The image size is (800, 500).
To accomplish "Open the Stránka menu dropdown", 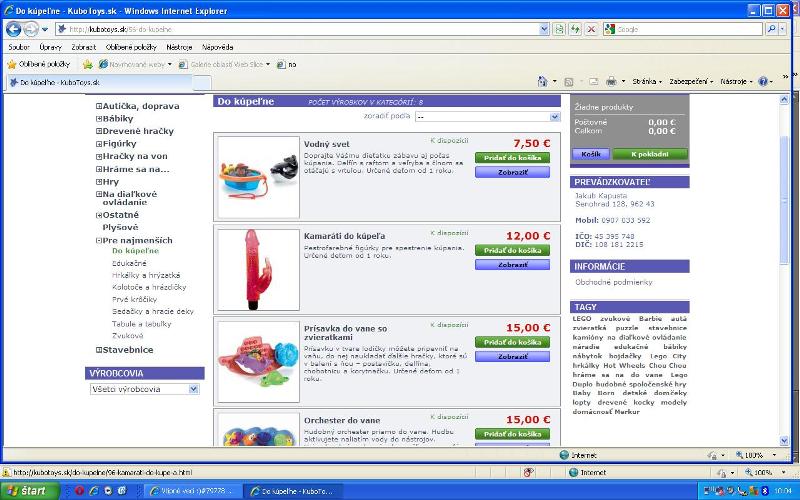I will (x=646, y=81).
